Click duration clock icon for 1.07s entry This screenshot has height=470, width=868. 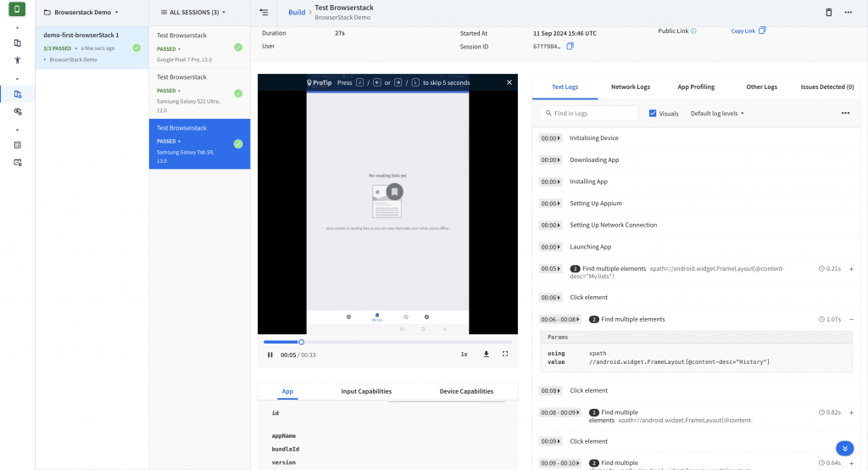click(821, 319)
